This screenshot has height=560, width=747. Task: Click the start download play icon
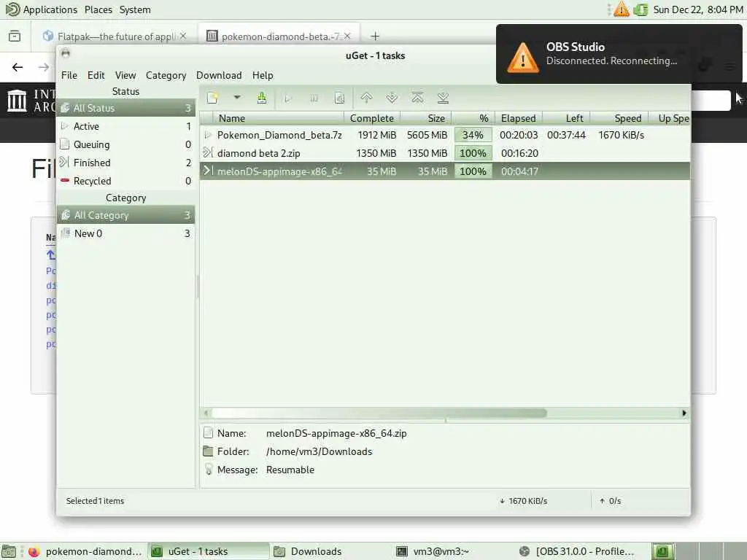pyautogui.click(x=287, y=98)
